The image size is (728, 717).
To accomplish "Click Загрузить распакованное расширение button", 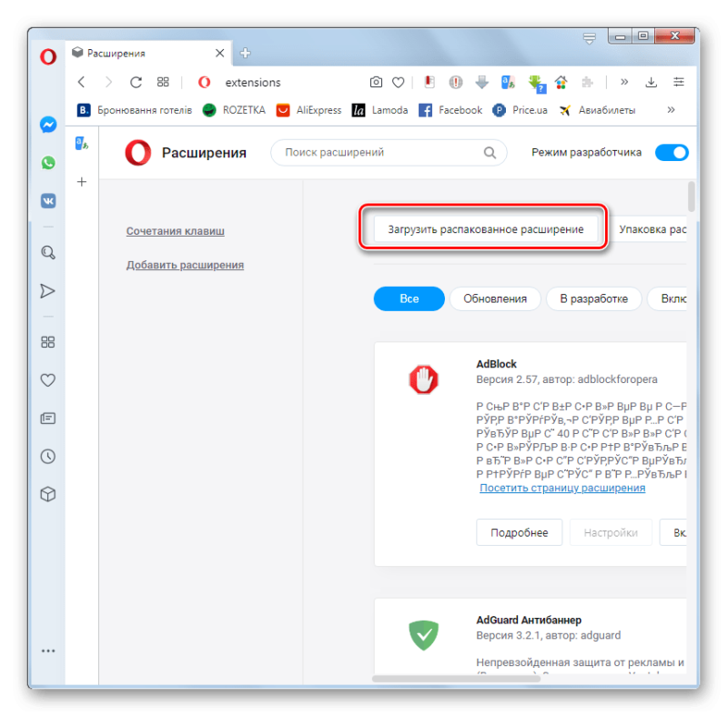I will click(x=486, y=229).
